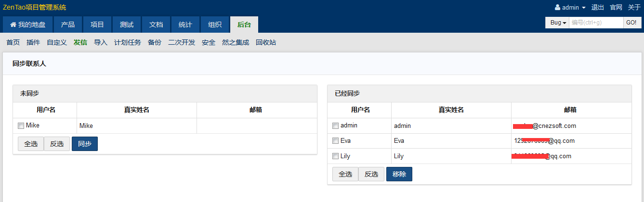Click the home icon in 我的地盘 tab
Viewport: 644px width, 202px height.
[x=13, y=25]
